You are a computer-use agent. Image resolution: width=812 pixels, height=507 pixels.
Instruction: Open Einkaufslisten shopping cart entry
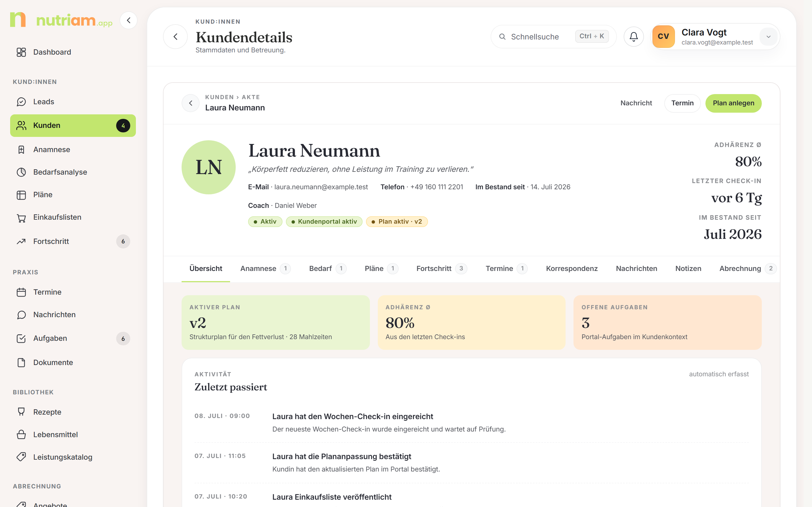(x=73, y=217)
